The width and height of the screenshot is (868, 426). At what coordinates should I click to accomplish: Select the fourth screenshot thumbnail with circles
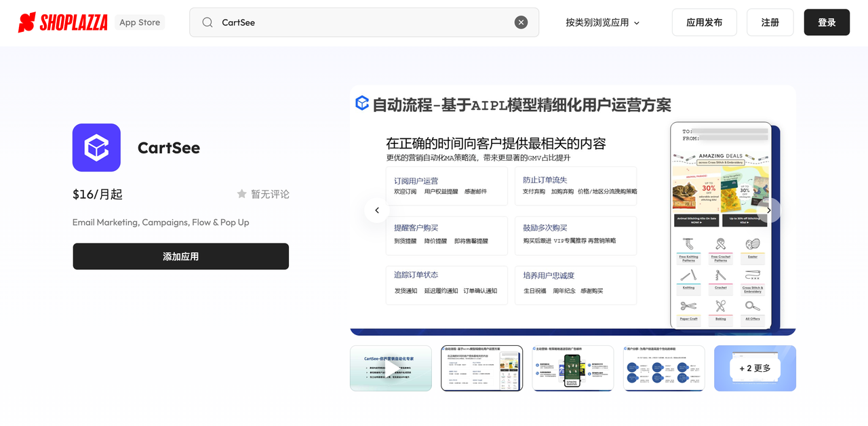pyautogui.click(x=664, y=368)
